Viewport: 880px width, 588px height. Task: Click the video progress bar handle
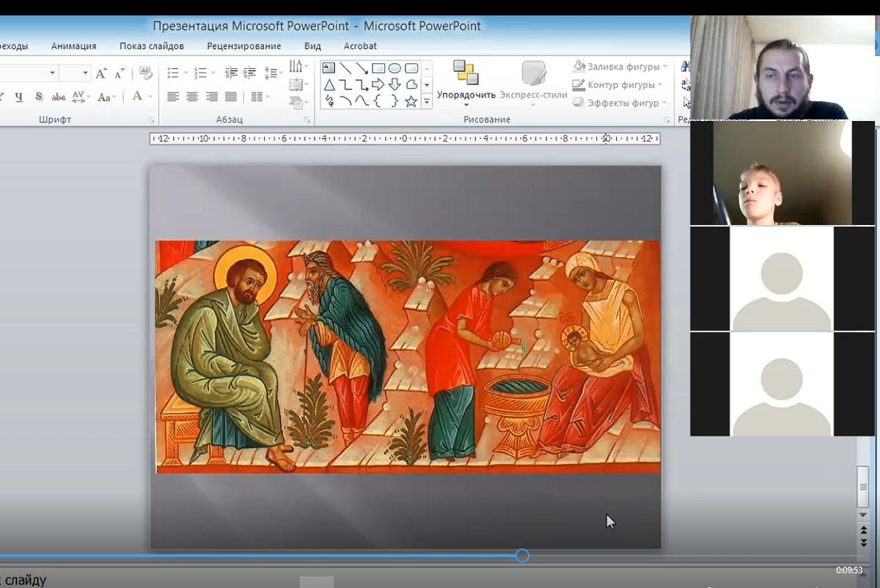pyautogui.click(x=522, y=556)
